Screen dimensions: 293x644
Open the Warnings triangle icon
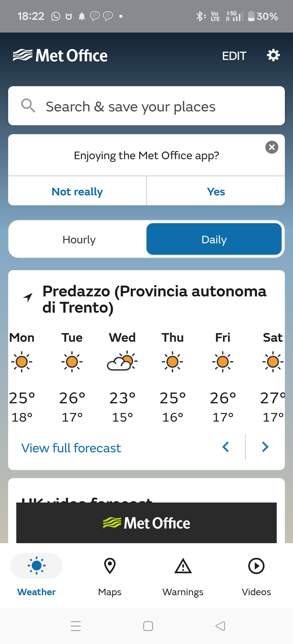coord(183,566)
